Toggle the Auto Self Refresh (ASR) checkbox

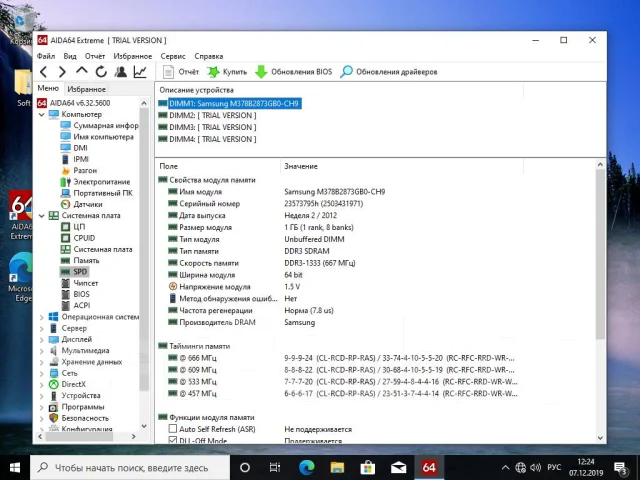pyautogui.click(x=173, y=429)
